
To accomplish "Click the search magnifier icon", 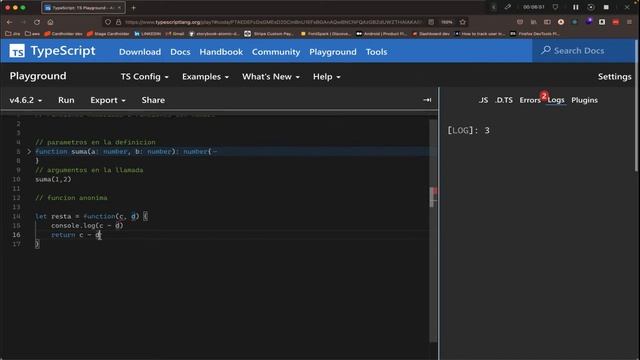I will click(x=546, y=50).
